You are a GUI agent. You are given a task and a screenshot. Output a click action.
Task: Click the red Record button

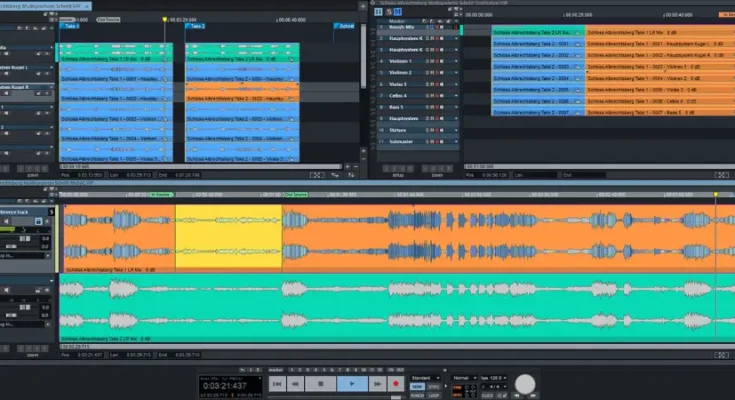pyautogui.click(x=396, y=383)
